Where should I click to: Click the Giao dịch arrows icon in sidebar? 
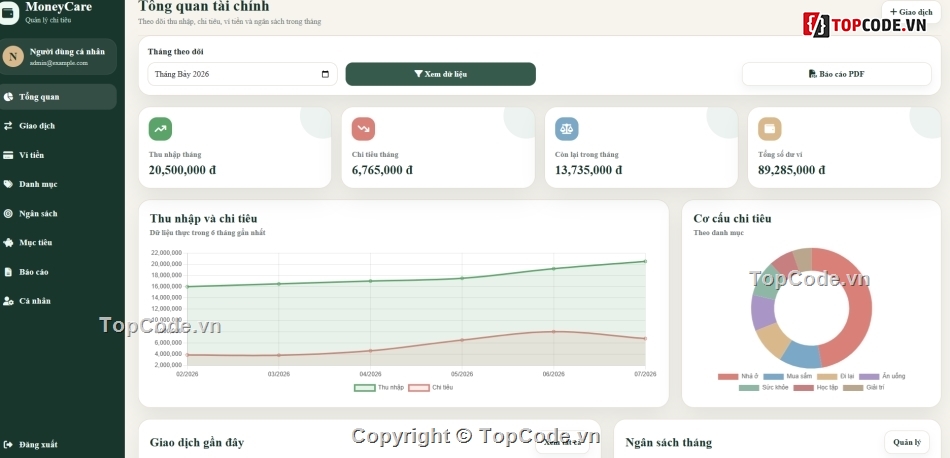pos(8,126)
